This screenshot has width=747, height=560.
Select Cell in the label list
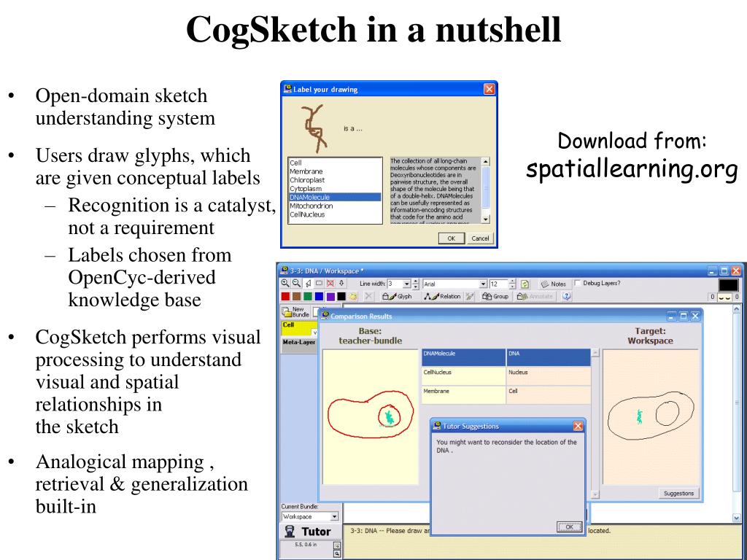334,163
